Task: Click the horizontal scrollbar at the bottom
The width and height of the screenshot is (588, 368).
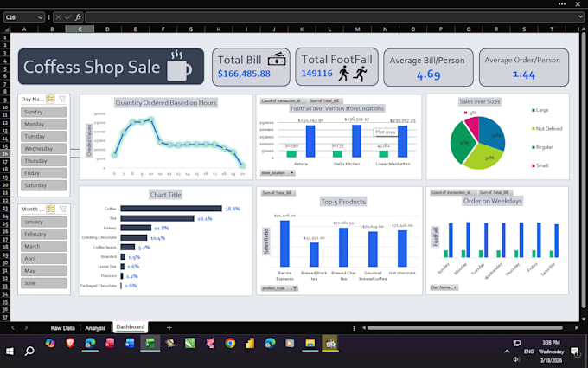Action: point(465,328)
